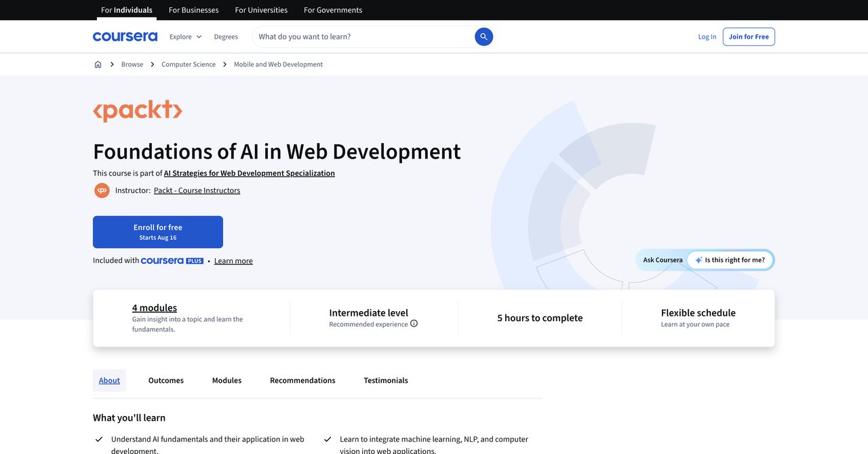Switch to For Governments
Viewport: 868px width, 454px height.
tap(333, 10)
